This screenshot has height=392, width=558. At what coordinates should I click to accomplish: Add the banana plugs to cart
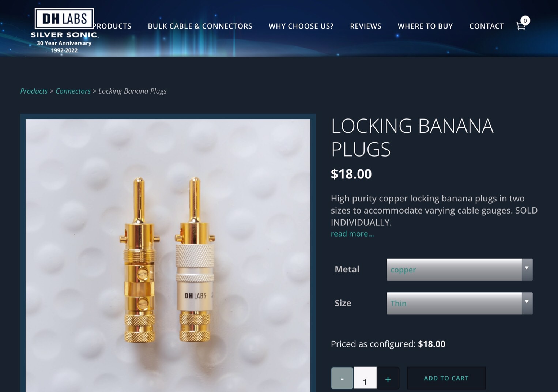click(x=446, y=378)
